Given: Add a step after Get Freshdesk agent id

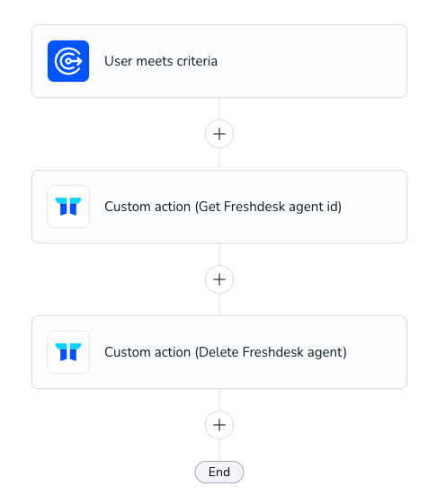Looking at the screenshot, I should (x=219, y=279).
